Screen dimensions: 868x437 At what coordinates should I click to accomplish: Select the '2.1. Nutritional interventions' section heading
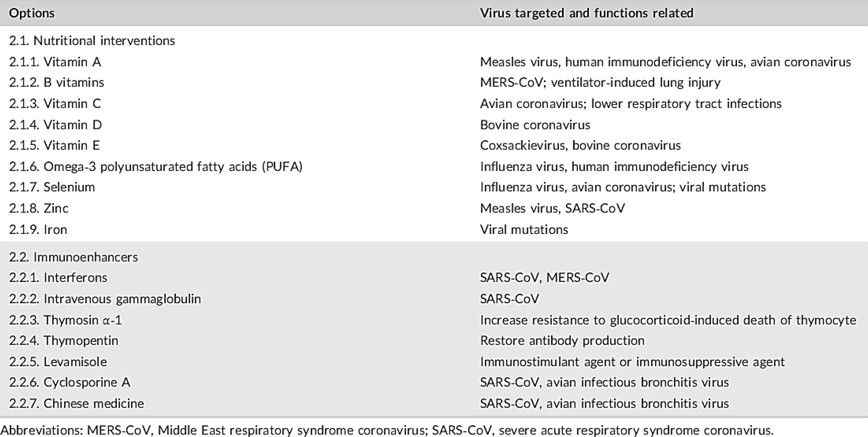coord(92,40)
